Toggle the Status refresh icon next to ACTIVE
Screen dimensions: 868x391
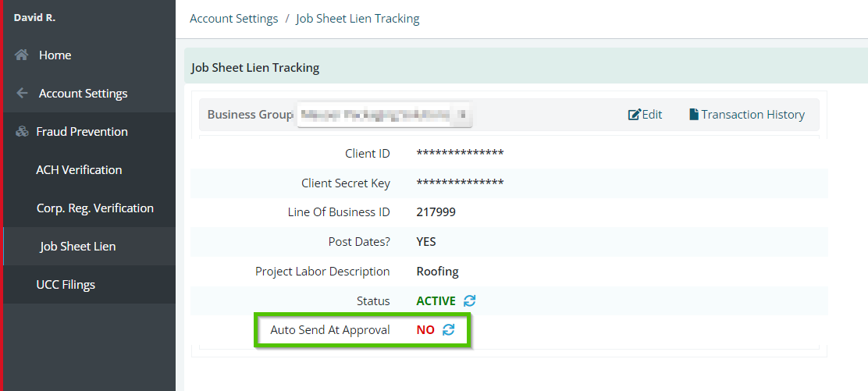(x=469, y=300)
